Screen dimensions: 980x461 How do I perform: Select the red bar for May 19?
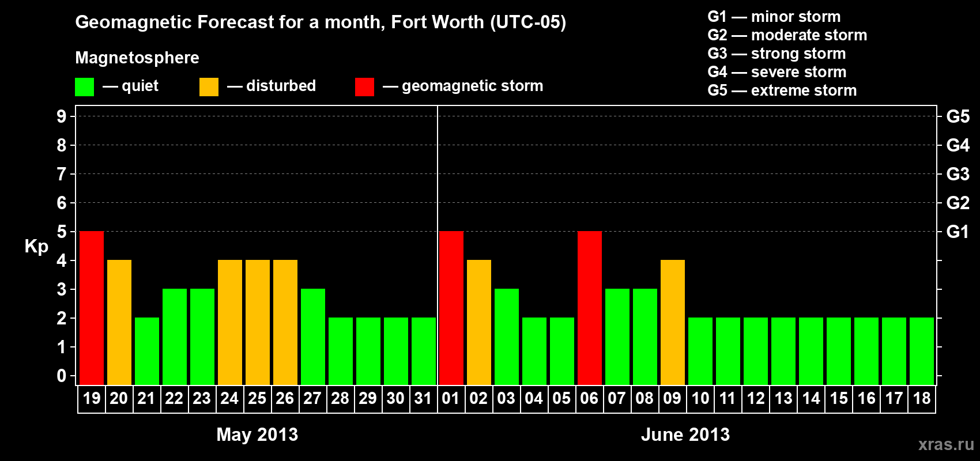[92, 308]
